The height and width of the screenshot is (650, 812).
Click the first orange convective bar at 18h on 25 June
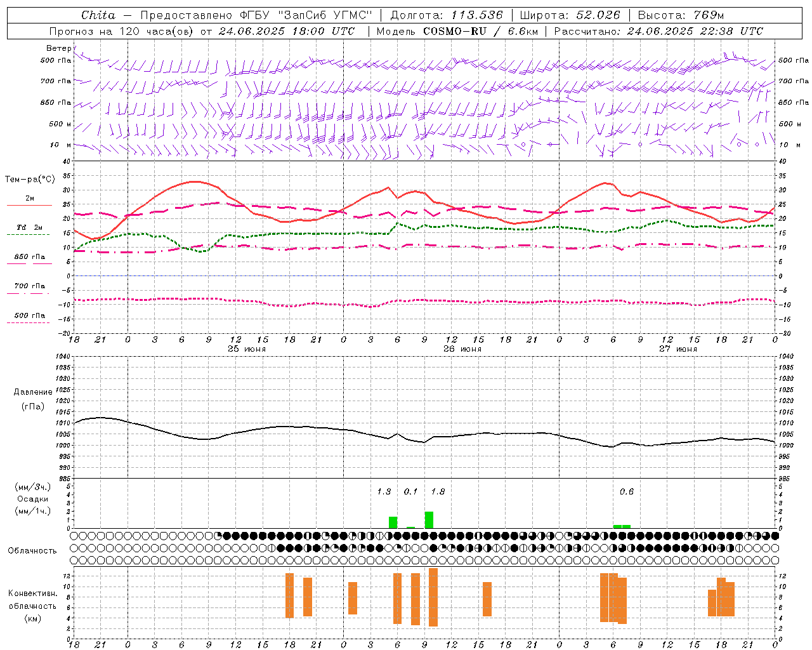click(x=289, y=595)
